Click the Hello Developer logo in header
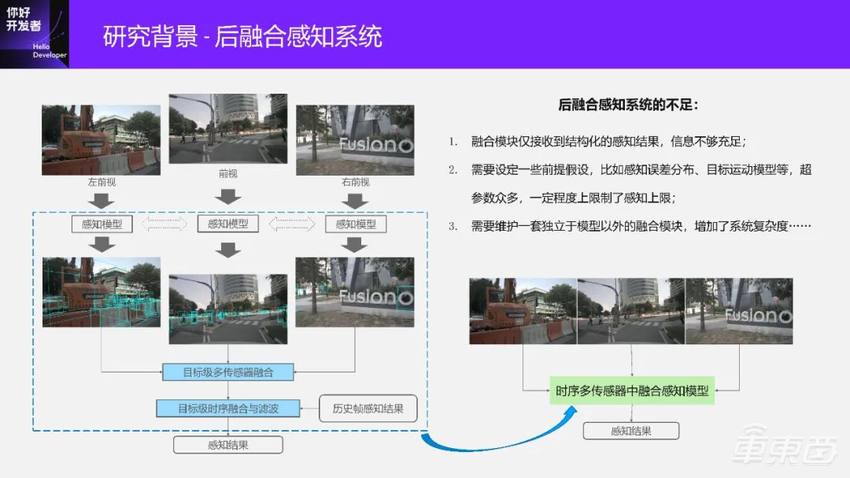Viewport: 850px width, 478px height. [32, 33]
